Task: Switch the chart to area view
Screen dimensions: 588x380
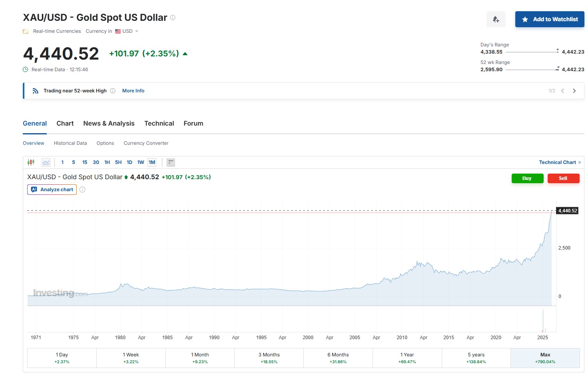Action: coord(46,162)
